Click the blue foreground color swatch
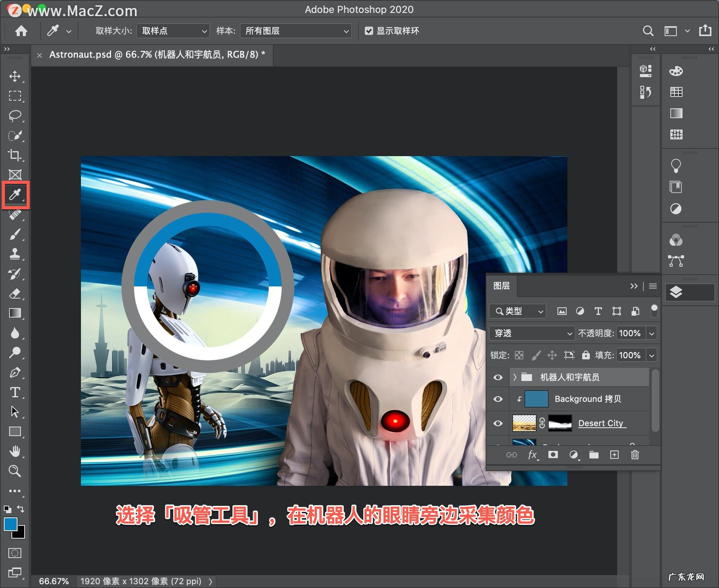Screen dimensions: 719x588 coord(10,524)
